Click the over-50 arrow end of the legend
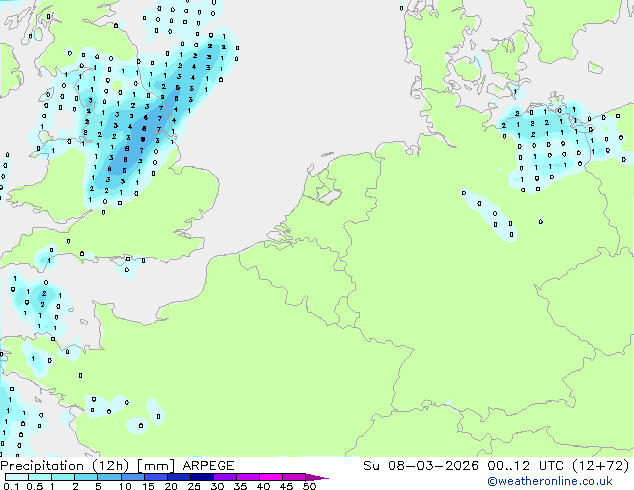The height and width of the screenshot is (490, 634). 317,477
